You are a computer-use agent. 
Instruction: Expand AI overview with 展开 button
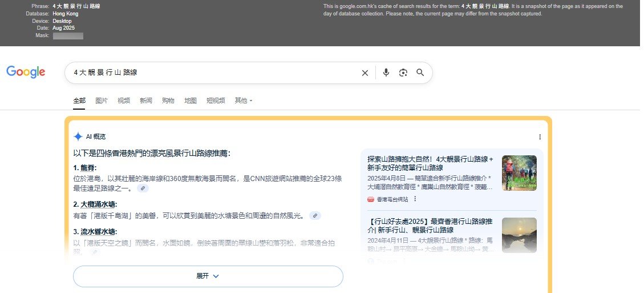pyautogui.click(x=208, y=276)
